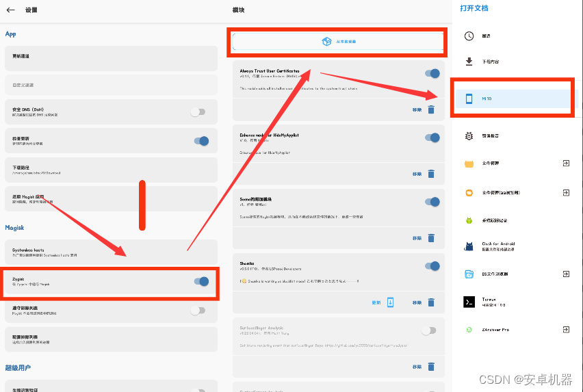Open the Download Path setting

coord(111,170)
